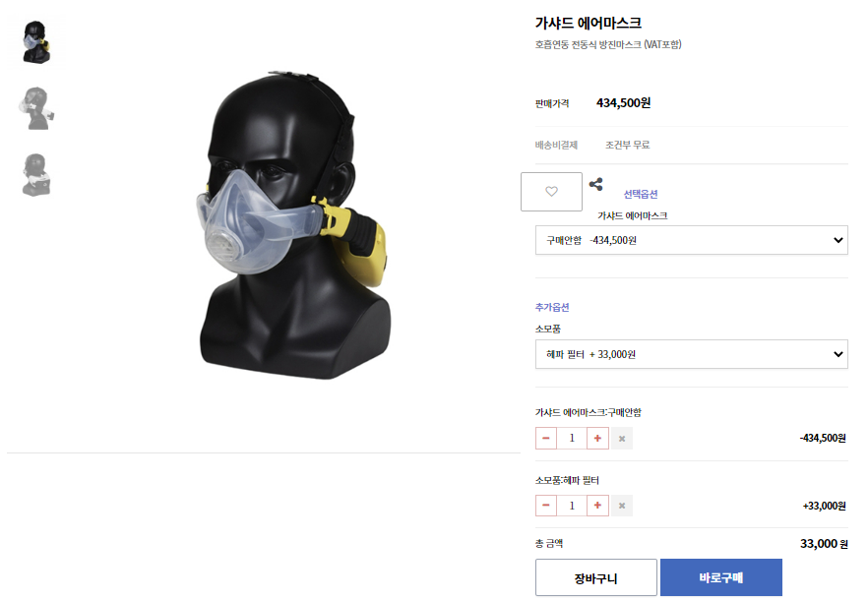Click the heart wishlist icon button

point(551,192)
